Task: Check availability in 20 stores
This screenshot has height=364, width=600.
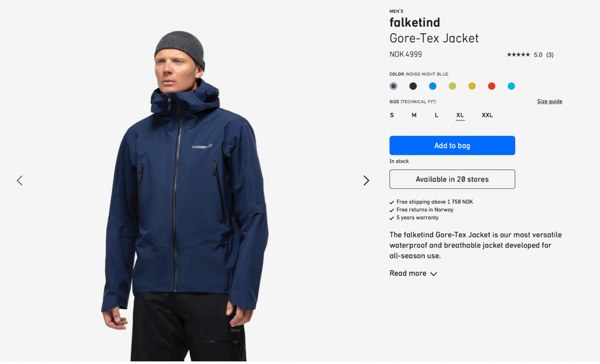Action: [452, 179]
